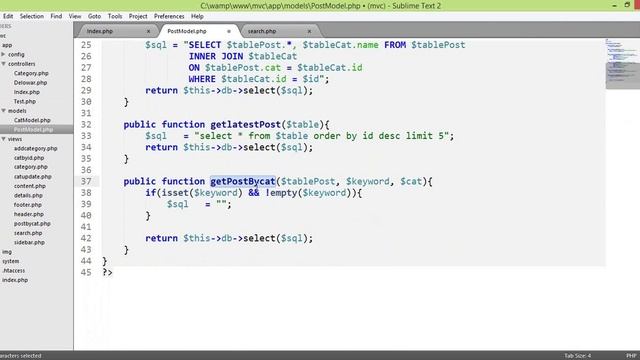The image size is (640, 360).
Task: Minimize the Sublime Text window
Action: [614, 5]
